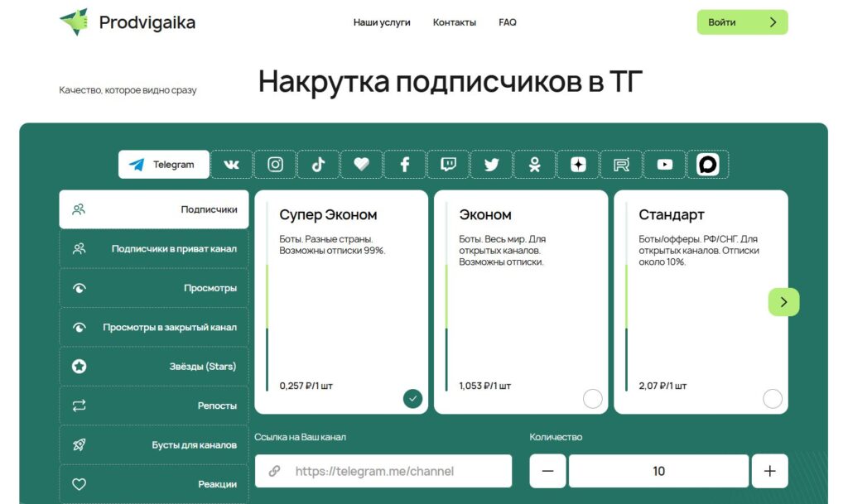Switch to the Twitch platform icon

[448, 164]
